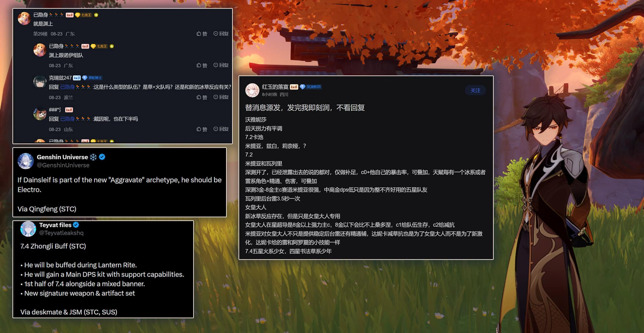The width and height of the screenshot is (644, 333).
Task: Open the 克瑞兹247 username link
Action: click(60, 78)
